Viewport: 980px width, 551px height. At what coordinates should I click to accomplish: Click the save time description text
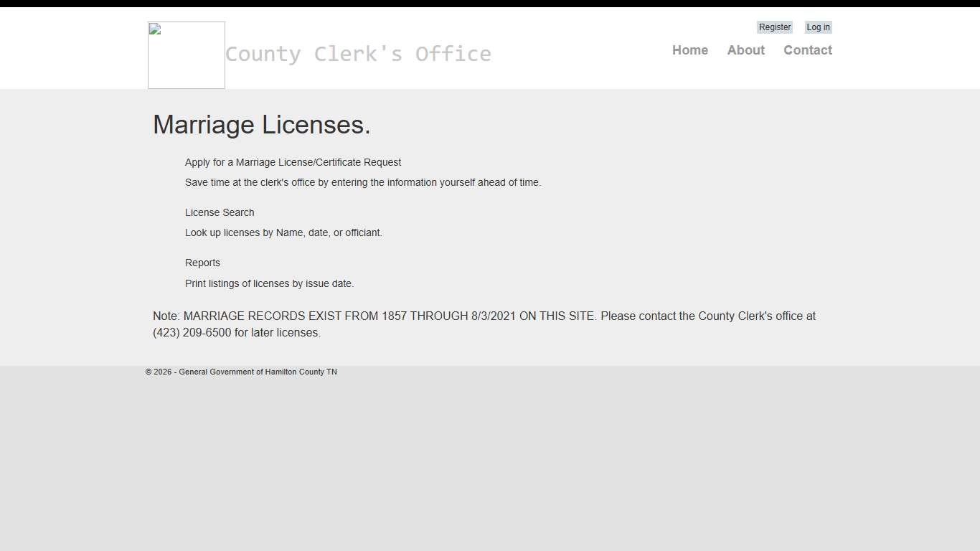pyautogui.click(x=363, y=182)
